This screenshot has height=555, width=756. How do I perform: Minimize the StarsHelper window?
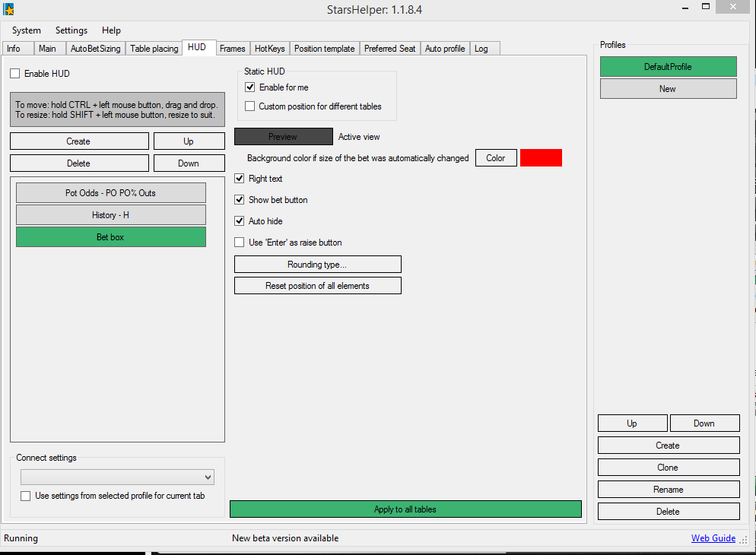point(685,8)
